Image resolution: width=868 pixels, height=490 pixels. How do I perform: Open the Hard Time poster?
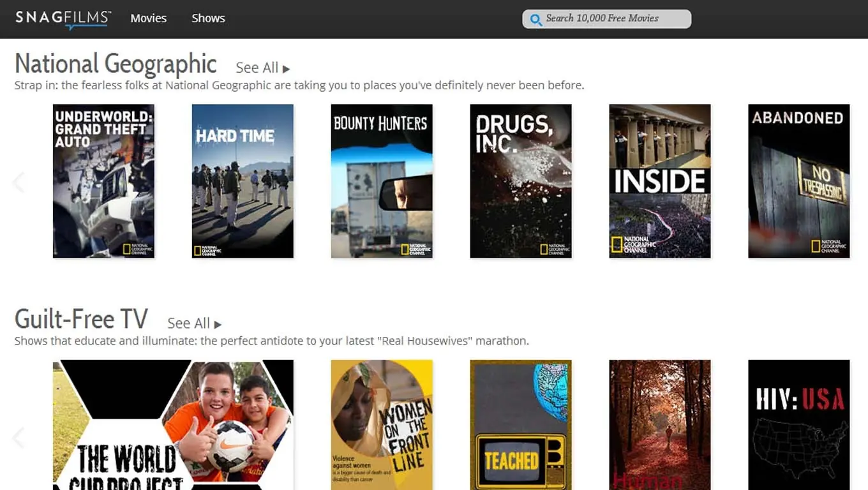pyautogui.click(x=243, y=181)
